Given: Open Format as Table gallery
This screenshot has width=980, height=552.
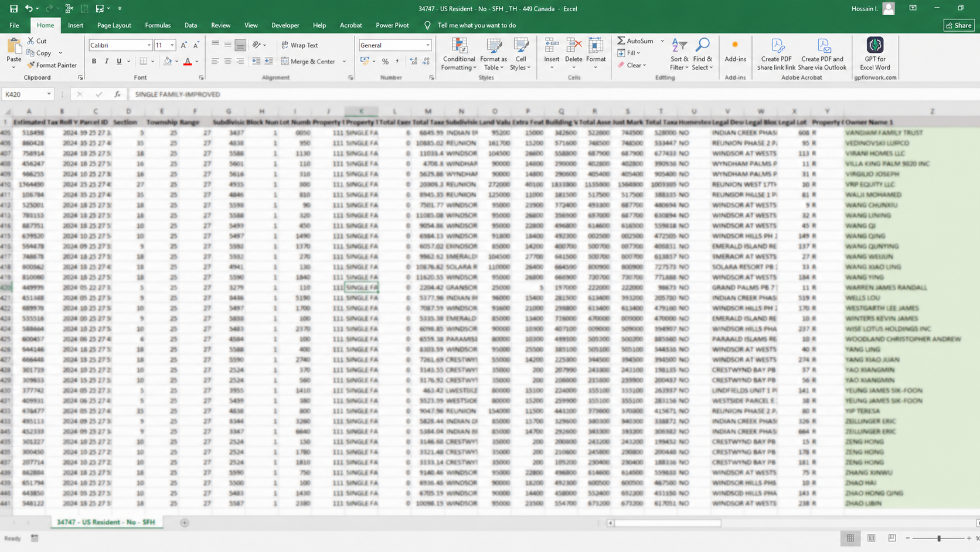Looking at the screenshot, I should pyautogui.click(x=494, y=55).
